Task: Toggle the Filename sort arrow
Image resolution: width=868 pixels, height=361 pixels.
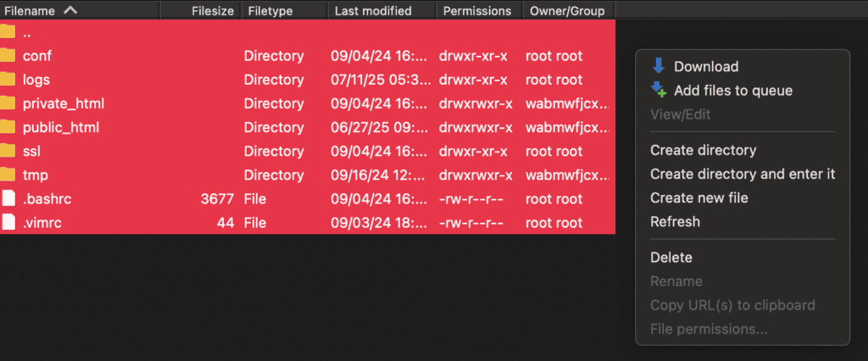Action: [70, 10]
